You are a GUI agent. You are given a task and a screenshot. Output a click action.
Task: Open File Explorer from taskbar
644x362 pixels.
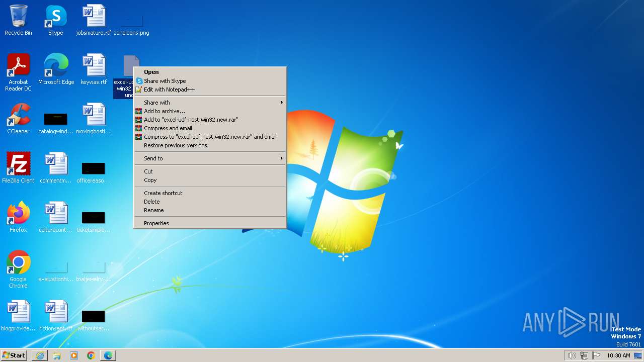coord(57,355)
